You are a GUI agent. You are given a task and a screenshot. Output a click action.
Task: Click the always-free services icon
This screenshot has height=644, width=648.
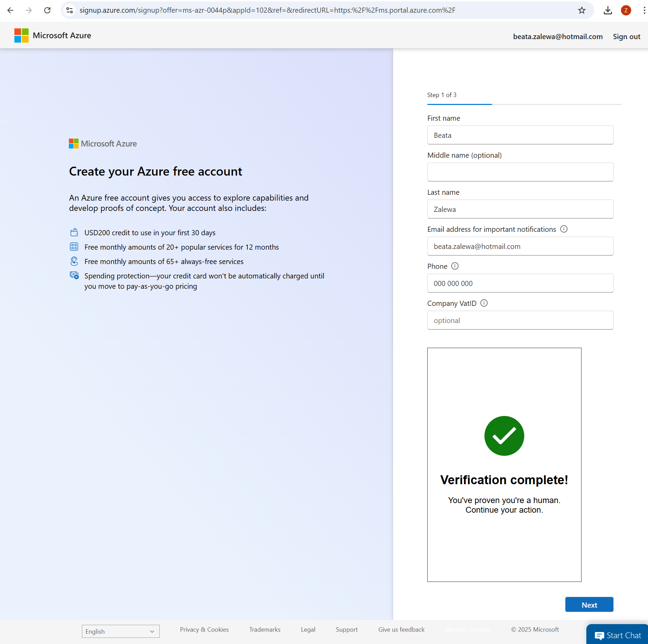[74, 261]
